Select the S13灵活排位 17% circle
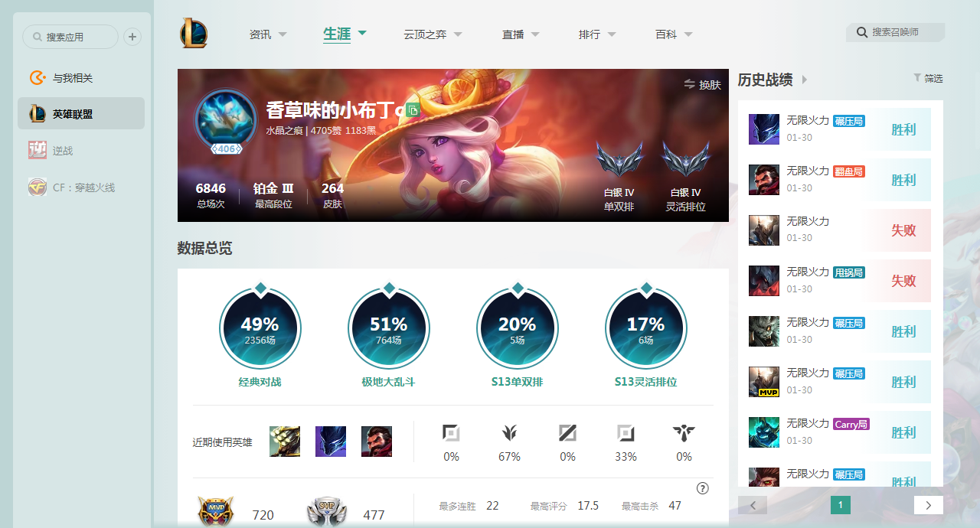Viewport: 980px width, 528px height. tap(646, 329)
